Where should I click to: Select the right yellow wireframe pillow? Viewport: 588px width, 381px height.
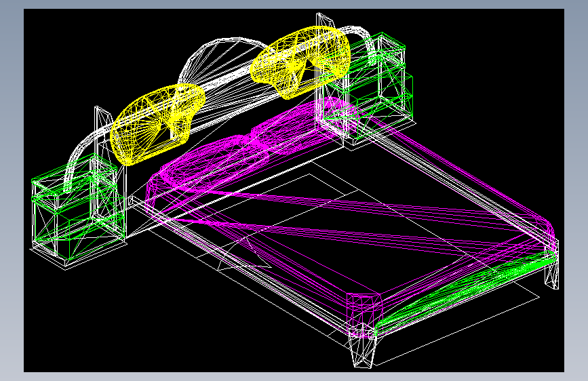point(300,62)
